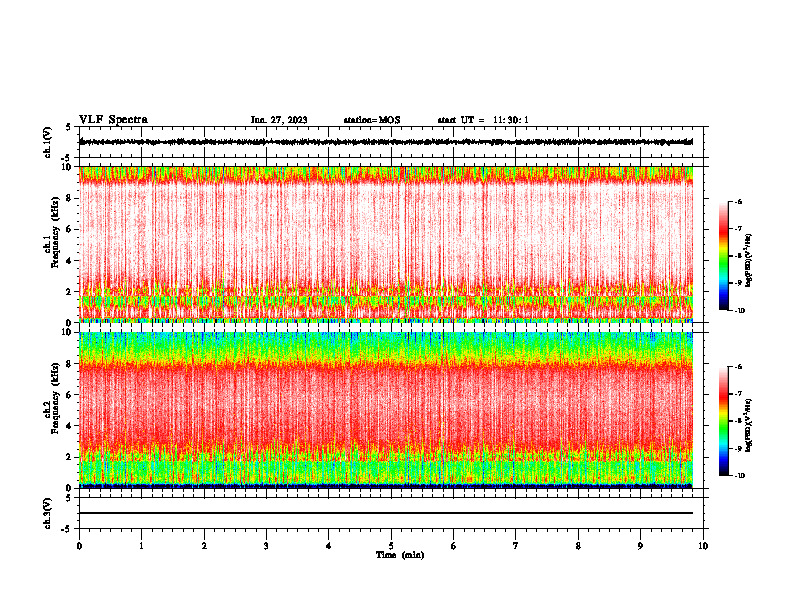The height and width of the screenshot is (612, 792).
Task: Click the "ch.1(V)" axis label
Action: tap(47, 142)
